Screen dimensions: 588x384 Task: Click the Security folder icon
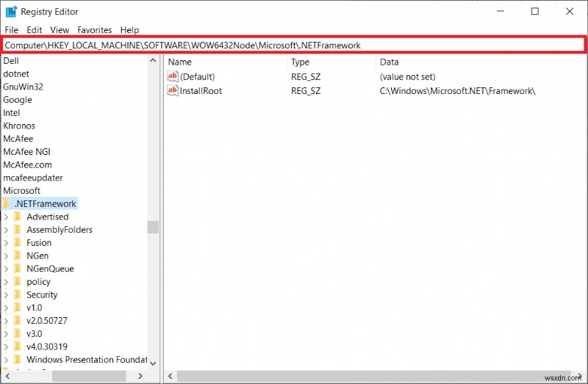[x=17, y=294]
